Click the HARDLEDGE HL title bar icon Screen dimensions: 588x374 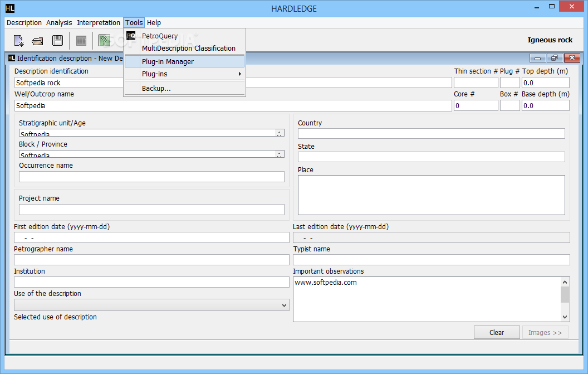[10, 8]
